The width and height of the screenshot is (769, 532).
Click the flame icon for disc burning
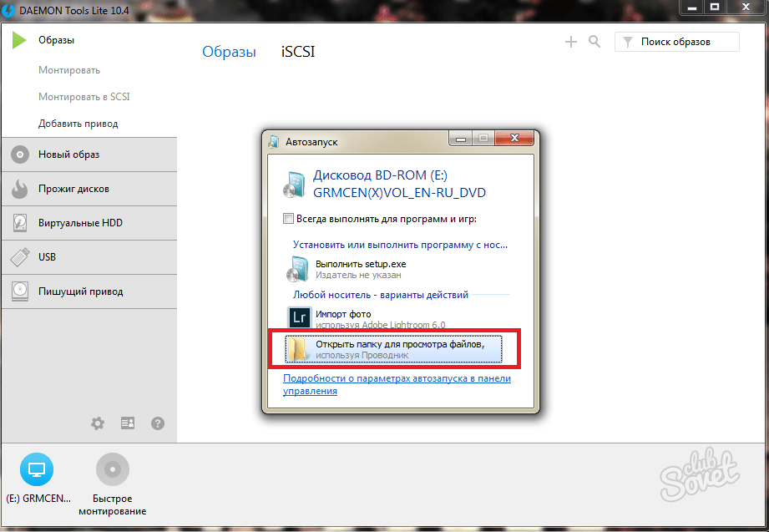pyautogui.click(x=19, y=189)
